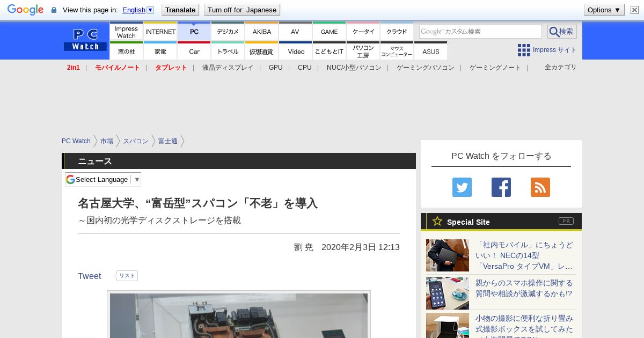Open the NEC VersaPro article thumbnail

tap(448, 255)
